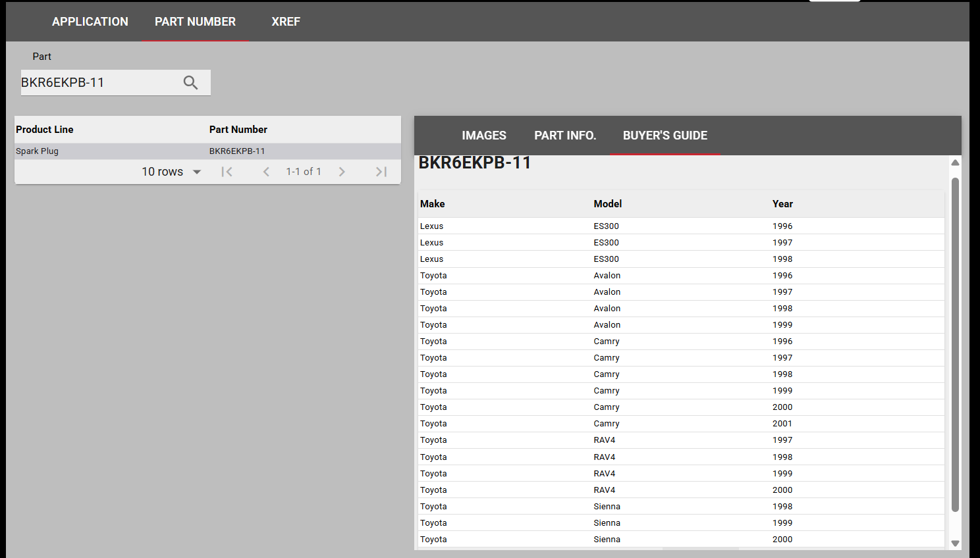This screenshot has width=980, height=558.
Task: Show the IMAGES tab
Action: (484, 136)
